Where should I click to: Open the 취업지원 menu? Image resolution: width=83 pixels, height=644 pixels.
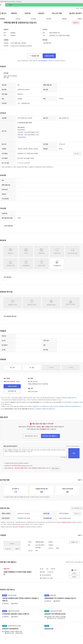pyautogui.click(x=27, y=13)
